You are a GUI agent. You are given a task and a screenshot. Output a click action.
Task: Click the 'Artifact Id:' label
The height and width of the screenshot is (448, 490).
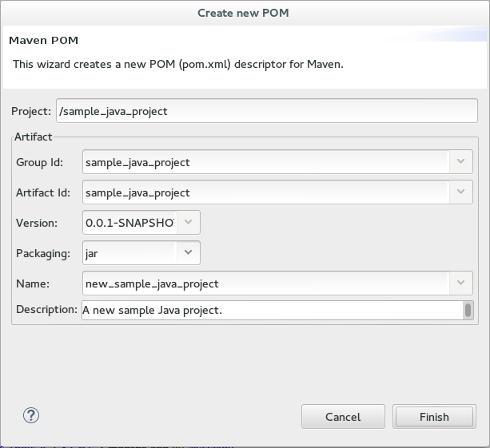[43, 192]
